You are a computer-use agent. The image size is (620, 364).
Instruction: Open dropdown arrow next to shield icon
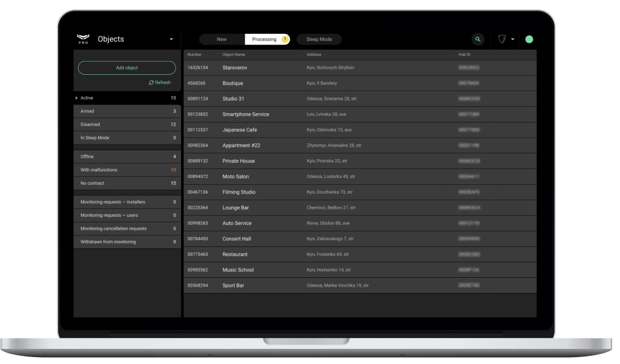[x=512, y=39]
